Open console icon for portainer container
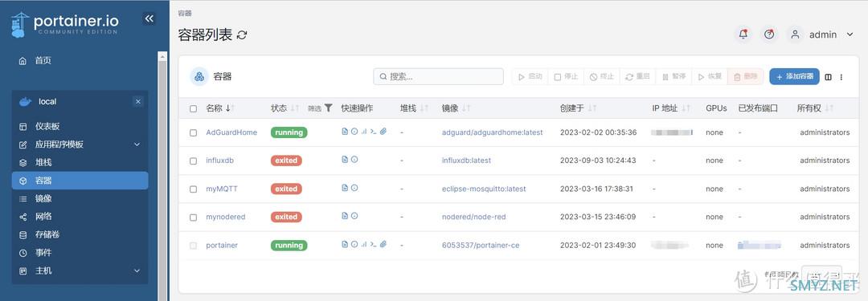 tap(373, 244)
